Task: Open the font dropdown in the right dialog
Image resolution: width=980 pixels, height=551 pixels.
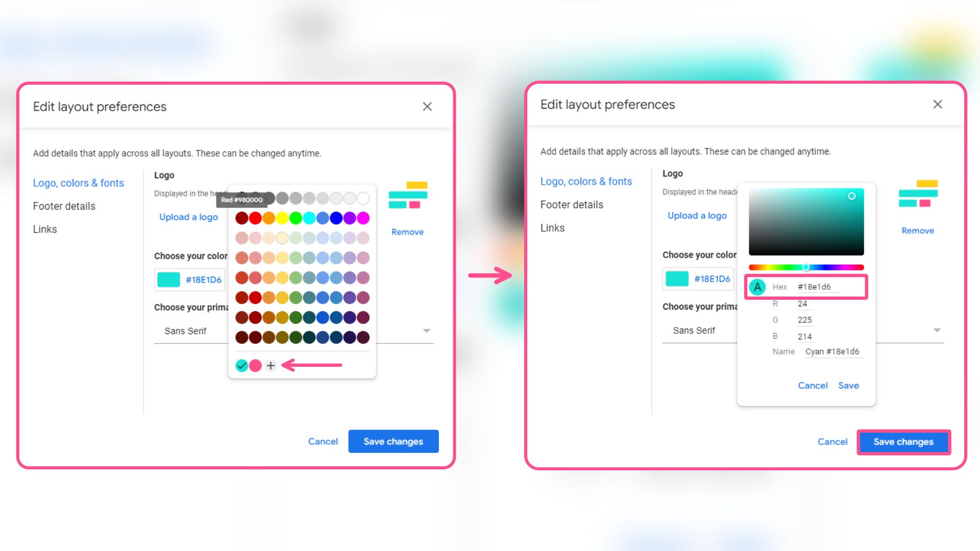Action: coord(938,330)
